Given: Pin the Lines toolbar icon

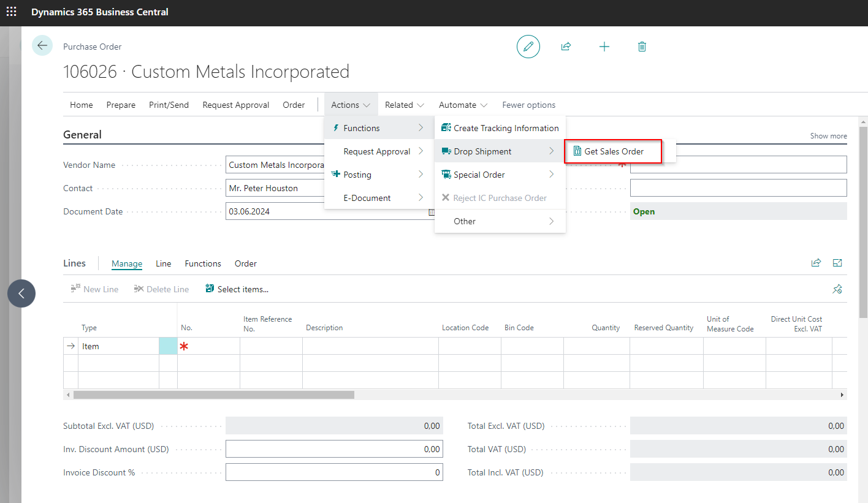Looking at the screenshot, I should click(x=837, y=289).
